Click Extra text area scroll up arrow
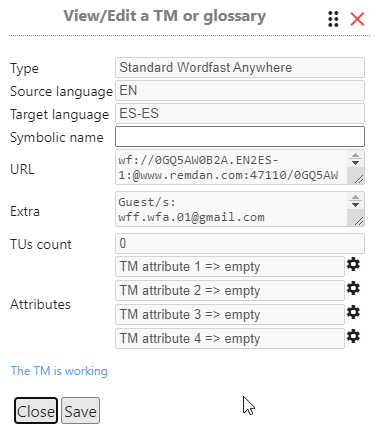 [355, 197]
